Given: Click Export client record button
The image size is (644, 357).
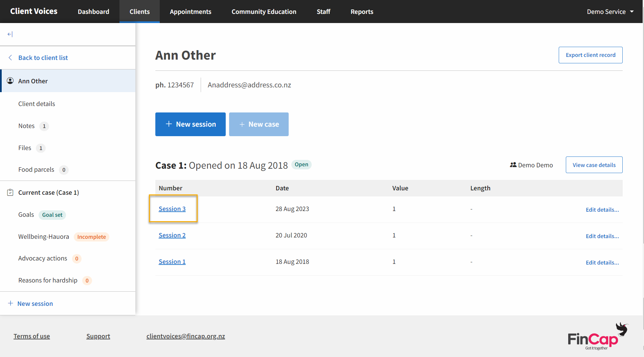Looking at the screenshot, I should (x=591, y=55).
